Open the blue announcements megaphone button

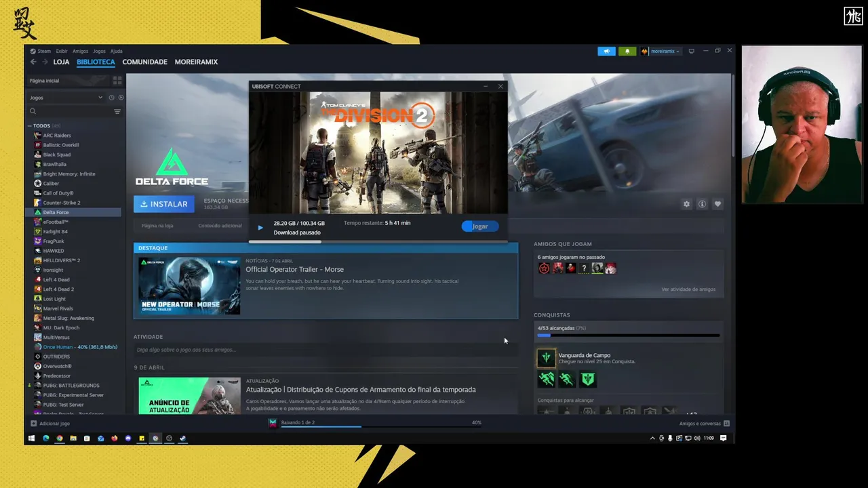606,51
